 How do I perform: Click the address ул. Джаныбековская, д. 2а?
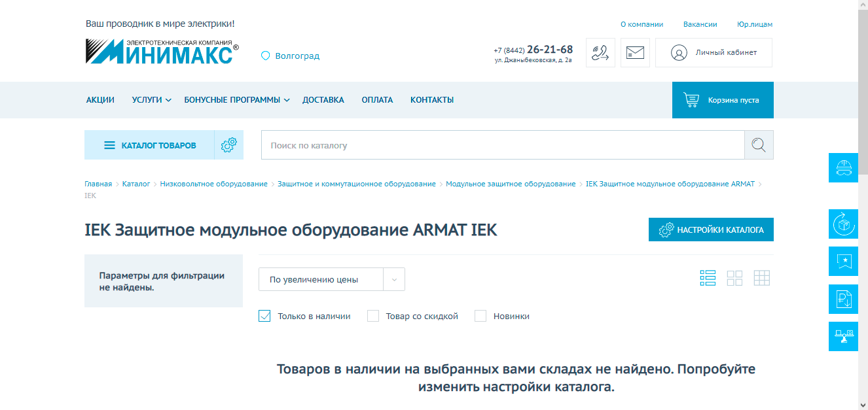[533, 60]
